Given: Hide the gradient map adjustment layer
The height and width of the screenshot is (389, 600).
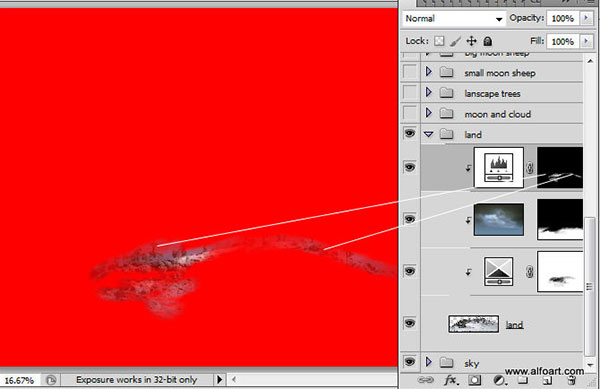Looking at the screenshot, I should coord(410,271).
